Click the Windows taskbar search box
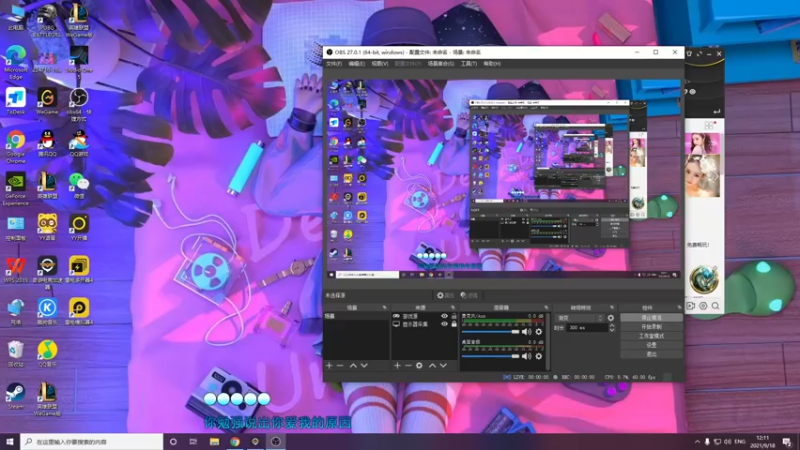The height and width of the screenshot is (450, 800). [x=92, y=441]
